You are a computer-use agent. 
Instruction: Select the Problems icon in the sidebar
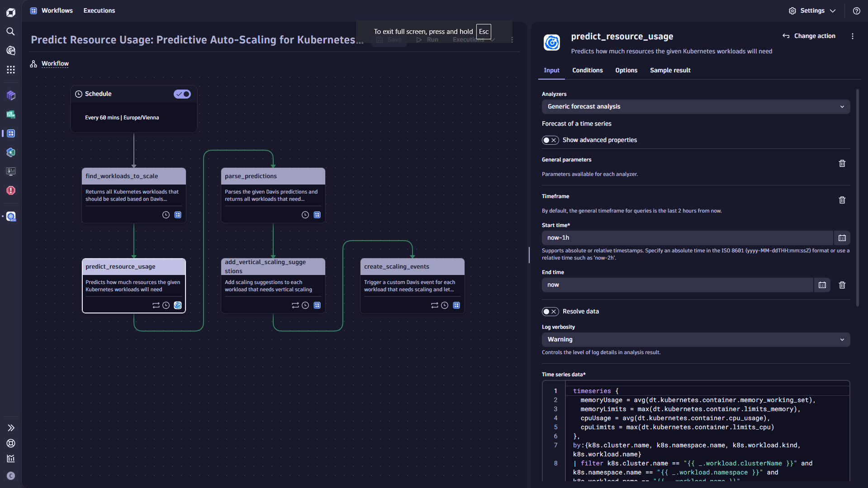(11, 190)
